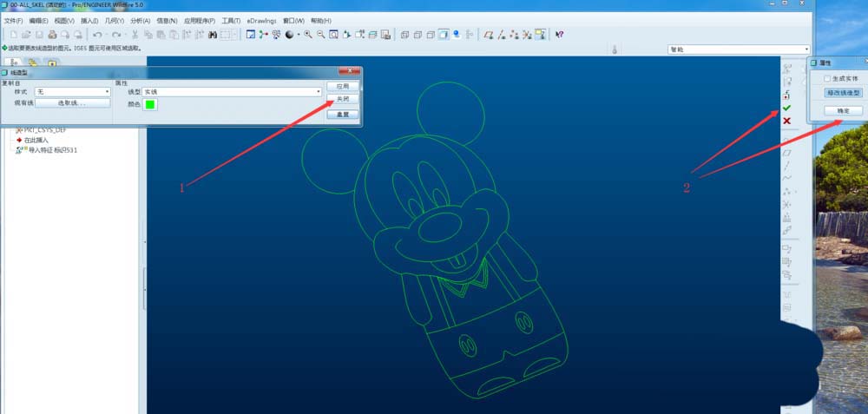The width and height of the screenshot is (868, 414).
Task: Open the 应用程序(P) menu
Action: coord(200,21)
